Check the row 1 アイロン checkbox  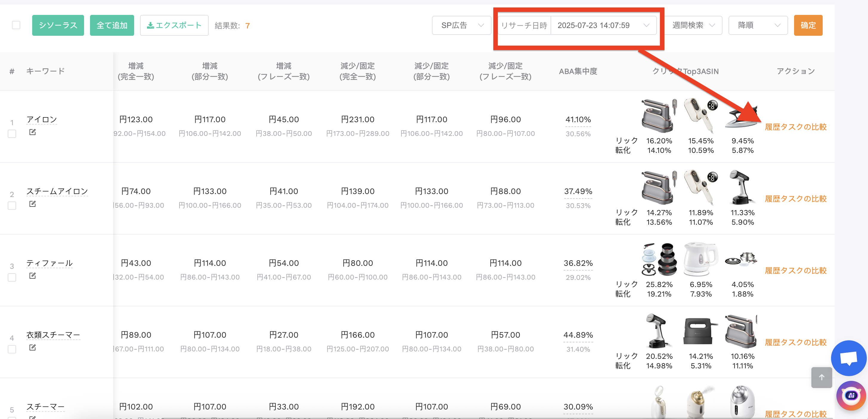[12, 134]
